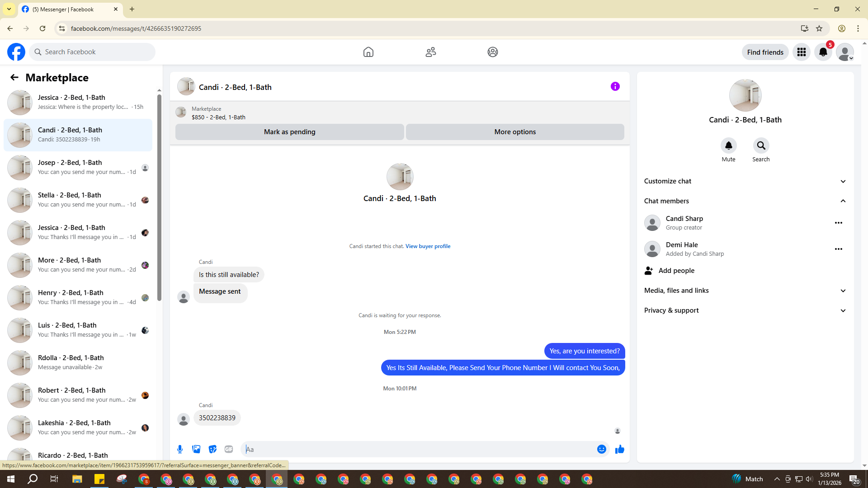Open the Facebook apps grid menu
This screenshot has height=488, width=868.
tap(801, 52)
